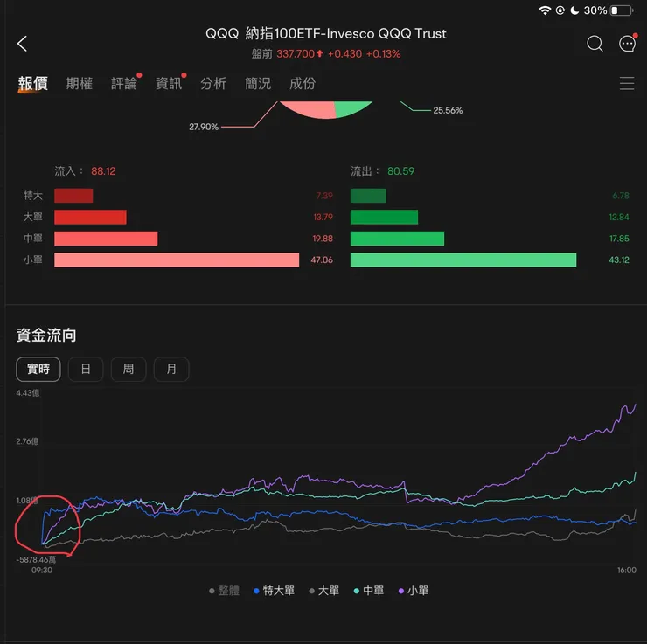647x644 pixels.
Task: Click the green pie chart segment
Action: pos(351,107)
